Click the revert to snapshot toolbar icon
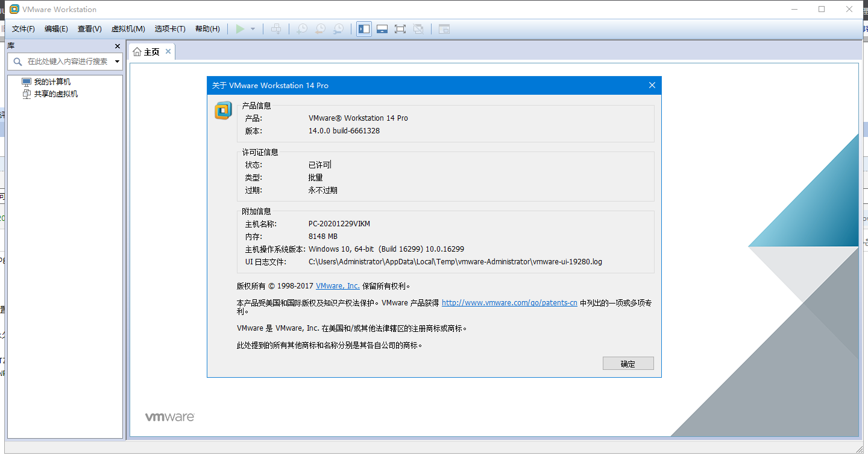This screenshot has width=868, height=458. tap(321, 29)
